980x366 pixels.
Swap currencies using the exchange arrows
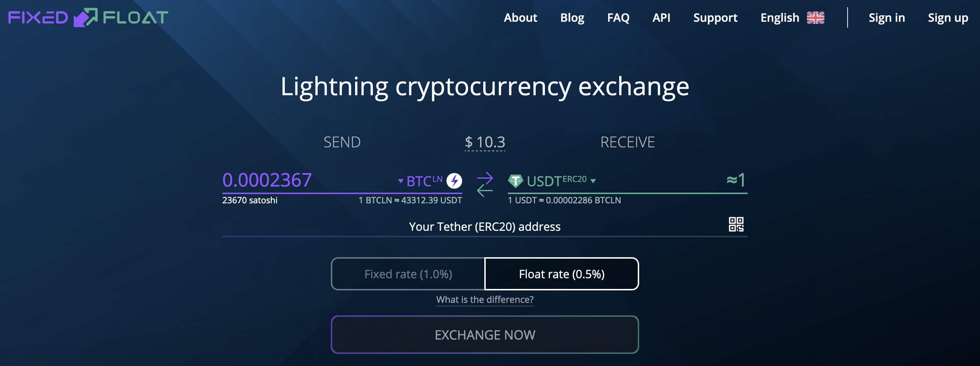tap(485, 184)
